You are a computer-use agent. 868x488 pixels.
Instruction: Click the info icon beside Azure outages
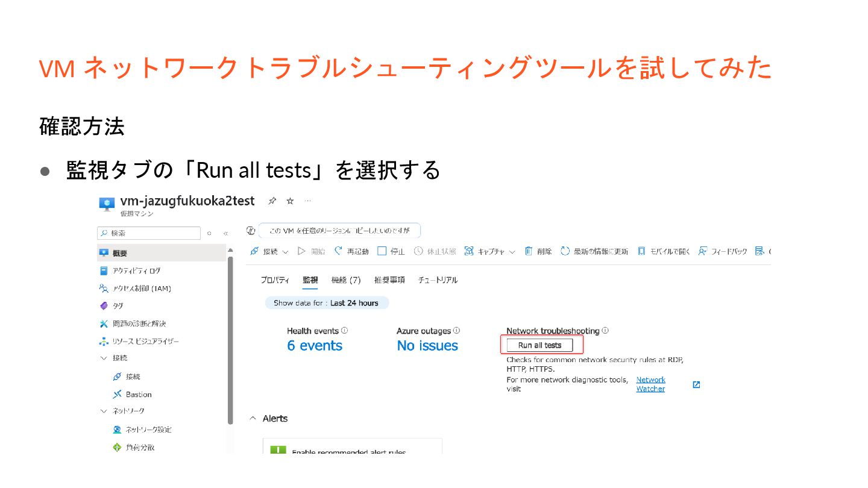tap(457, 331)
